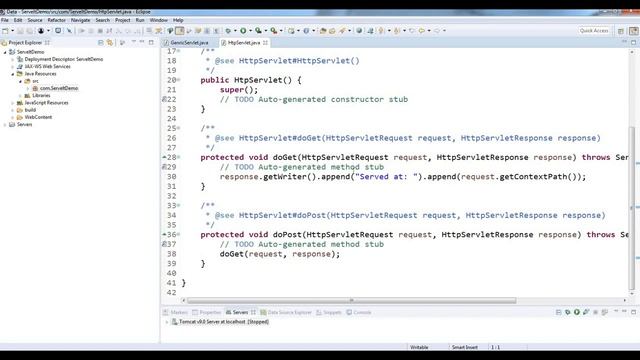Open the Project menu
Viewport: 640px width, 360px height.
click(122, 20)
